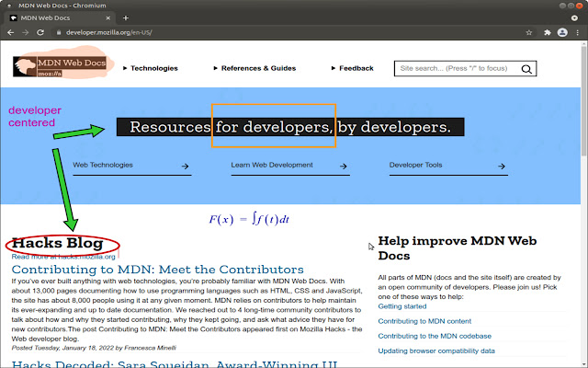Image resolution: width=588 pixels, height=368 pixels.
Task: Click the Help improve MDN Web Docs heading
Action: click(458, 248)
